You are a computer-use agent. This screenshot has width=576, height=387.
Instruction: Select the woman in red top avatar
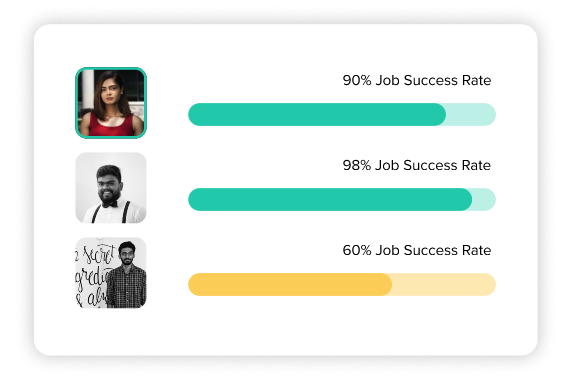(111, 103)
